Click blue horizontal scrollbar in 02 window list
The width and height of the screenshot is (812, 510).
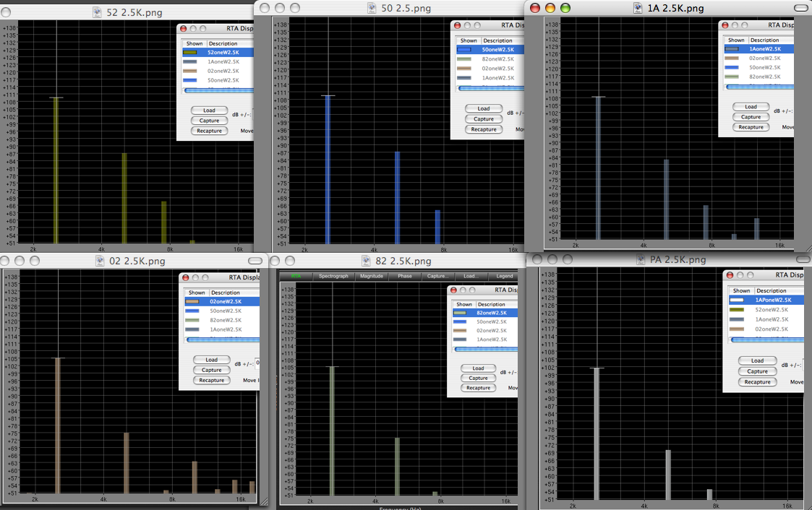click(223, 340)
